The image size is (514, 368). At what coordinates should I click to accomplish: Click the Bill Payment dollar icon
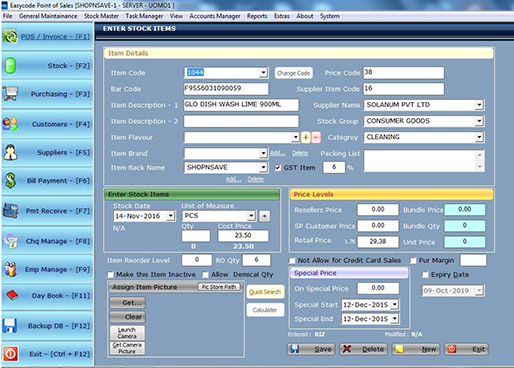pyautogui.click(x=10, y=180)
